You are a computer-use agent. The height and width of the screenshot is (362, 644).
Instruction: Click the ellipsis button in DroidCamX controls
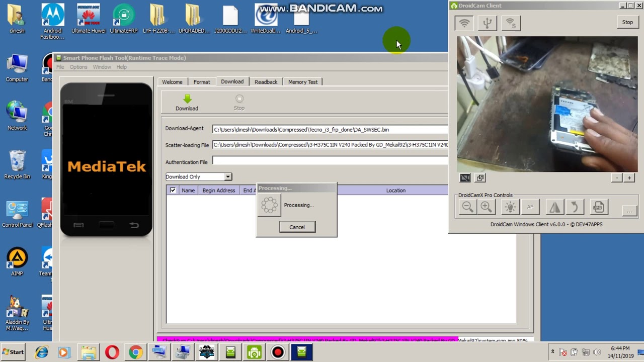[x=629, y=210]
